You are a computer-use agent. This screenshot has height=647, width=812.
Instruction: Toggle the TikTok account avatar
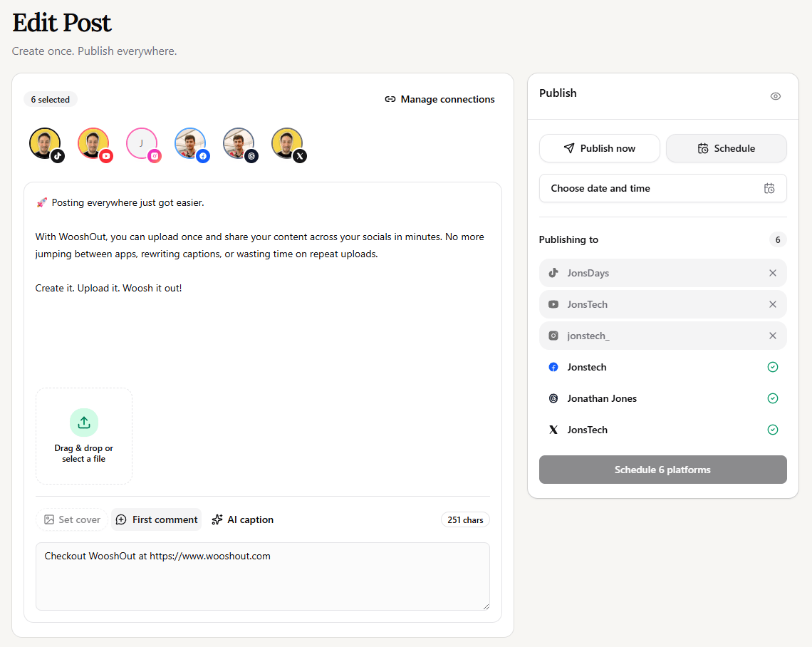click(45, 143)
